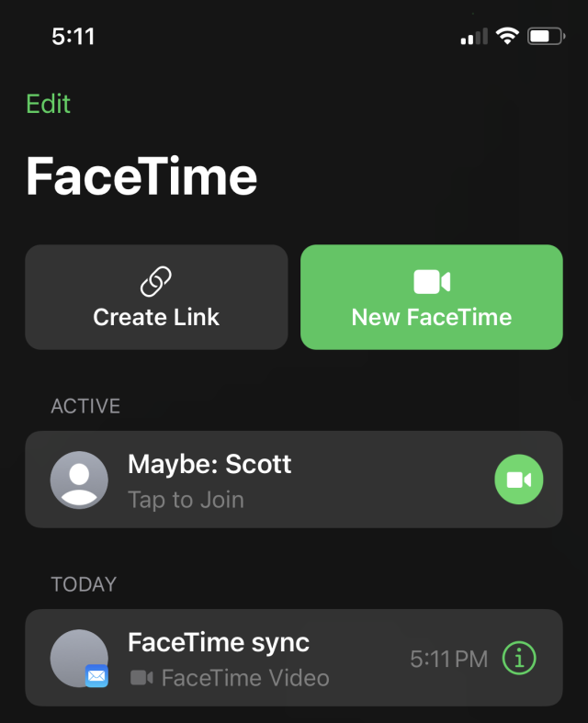
Task: Start a New FaceTime call
Action: click(432, 297)
